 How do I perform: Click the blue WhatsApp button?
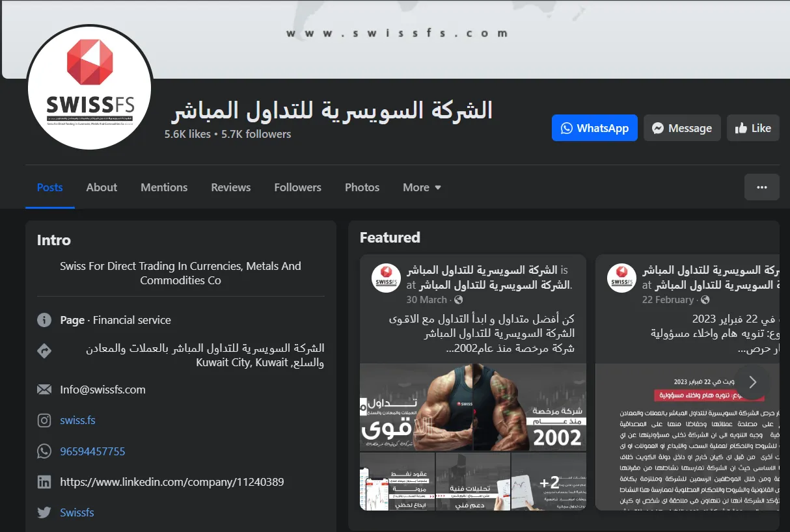593,128
